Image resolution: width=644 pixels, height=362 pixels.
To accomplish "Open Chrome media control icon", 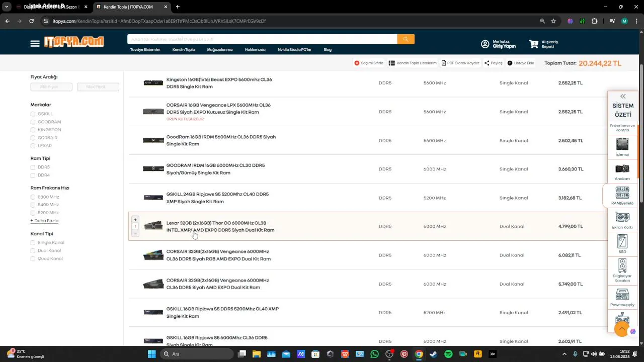I will point(612,21).
